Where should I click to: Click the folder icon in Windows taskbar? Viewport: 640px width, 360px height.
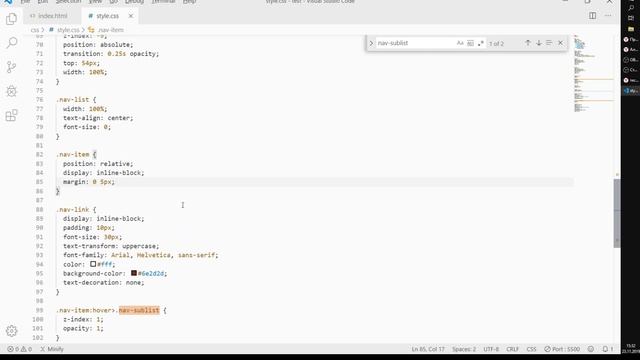pos(631,29)
